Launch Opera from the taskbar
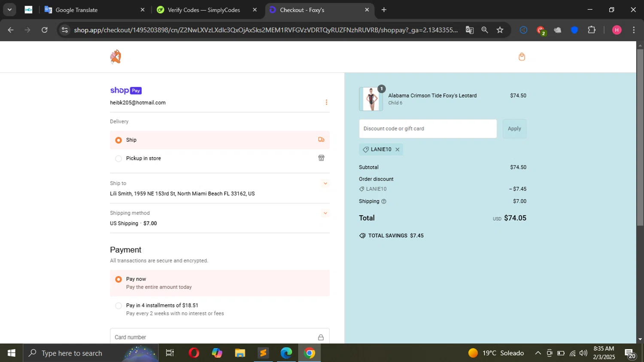This screenshot has height=362, width=644. point(194,353)
